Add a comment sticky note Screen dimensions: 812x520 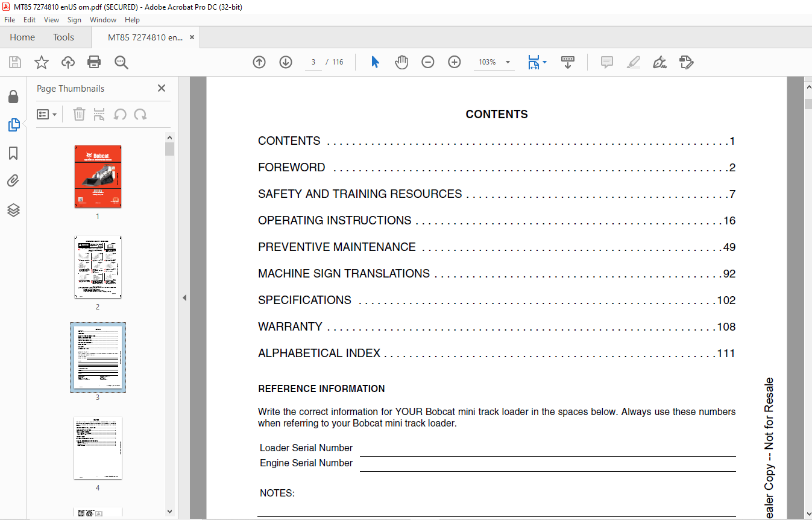coord(607,62)
